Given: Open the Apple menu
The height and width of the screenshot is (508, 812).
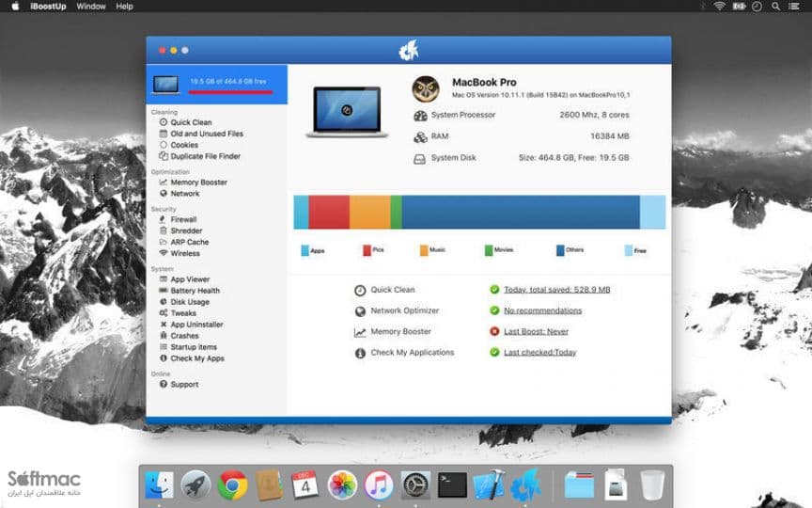Looking at the screenshot, I should [x=15, y=7].
